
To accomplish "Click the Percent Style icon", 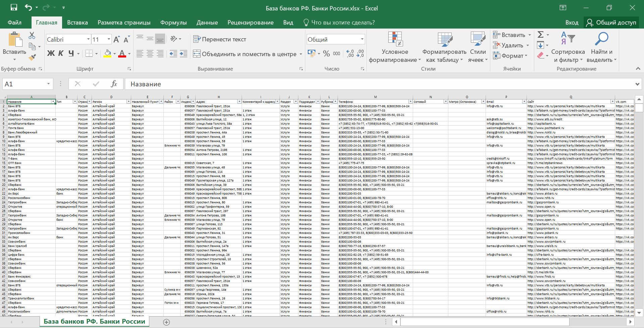I will coord(326,54).
